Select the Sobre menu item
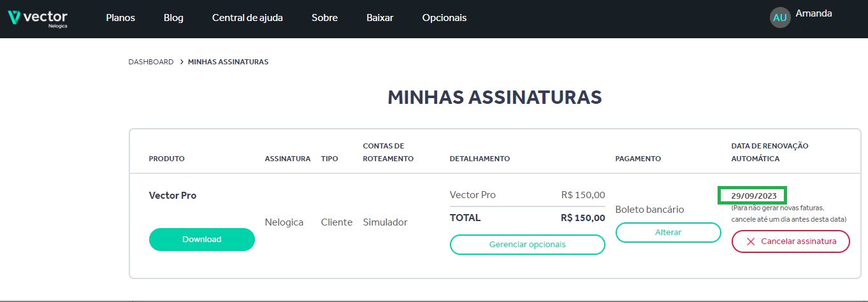The height and width of the screenshot is (302, 868). [x=324, y=18]
